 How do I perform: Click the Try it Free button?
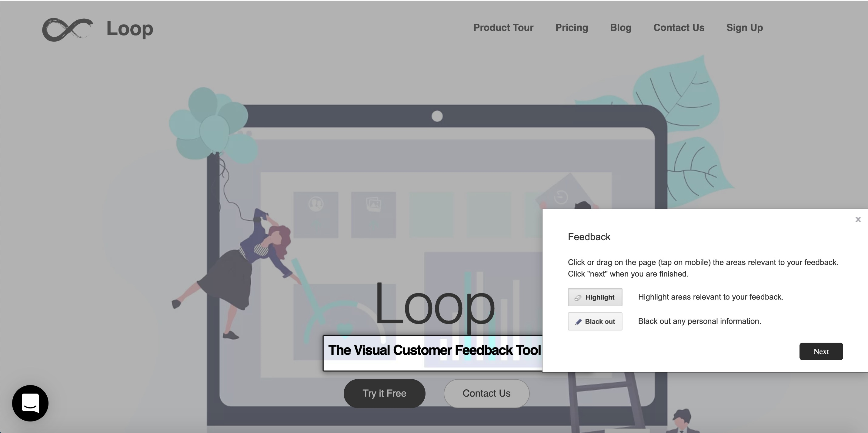385,393
